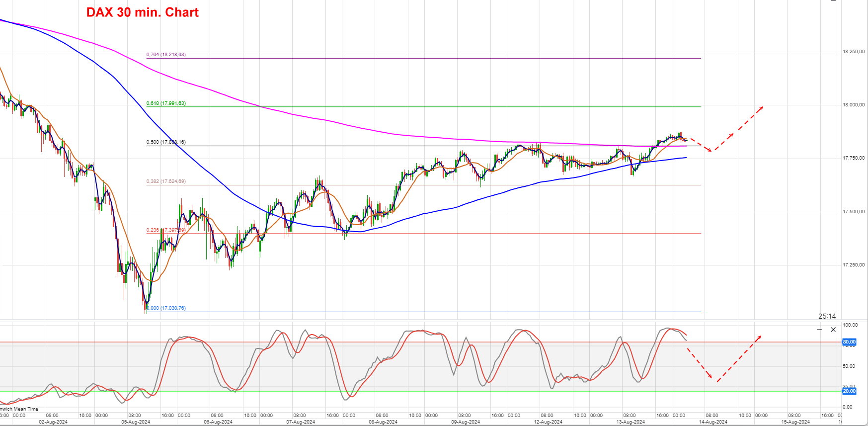The image size is (868, 426).
Task: Click the 14-Aug-2024 date label
Action: click(713, 422)
